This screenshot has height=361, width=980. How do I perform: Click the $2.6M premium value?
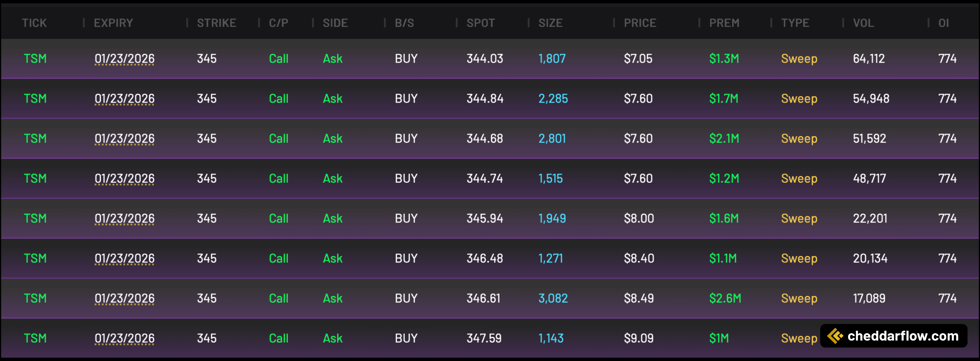725,298
